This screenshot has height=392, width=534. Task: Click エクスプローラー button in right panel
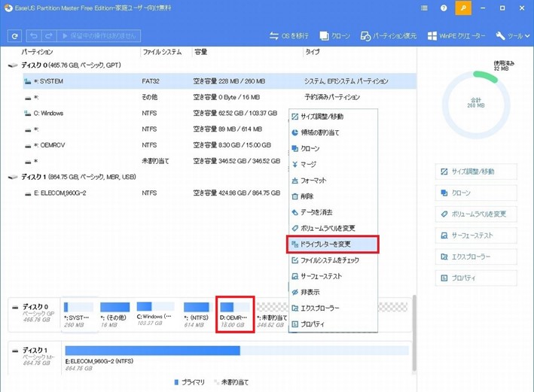476,257
